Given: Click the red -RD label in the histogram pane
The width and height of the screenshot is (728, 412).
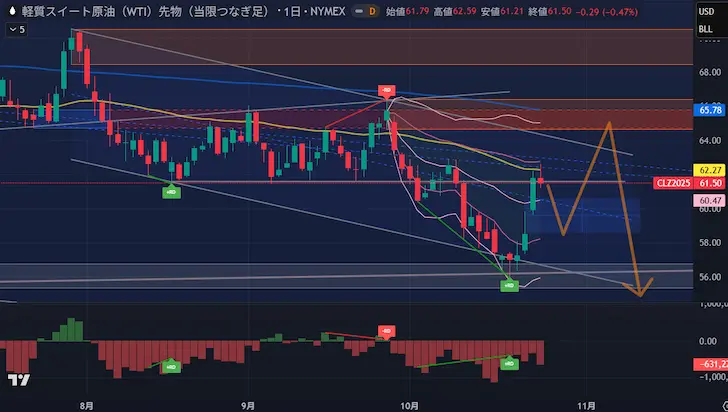Looking at the screenshot, I should pos(386,331).
